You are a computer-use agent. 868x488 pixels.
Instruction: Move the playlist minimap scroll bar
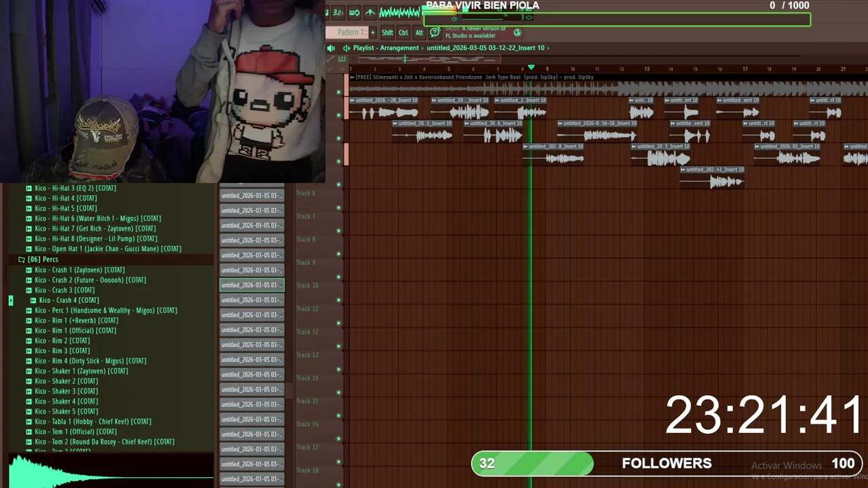coord(430,60)
